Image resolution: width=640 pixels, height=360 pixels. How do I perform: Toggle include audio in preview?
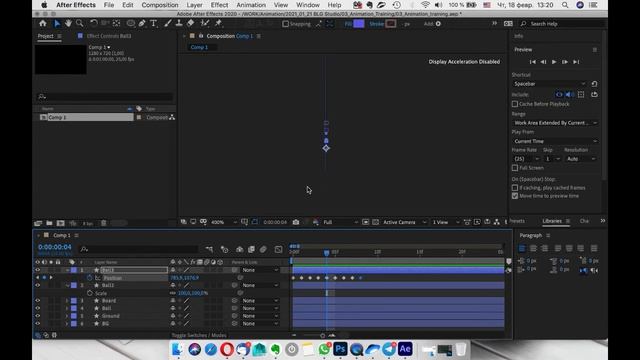pos(569,94)
